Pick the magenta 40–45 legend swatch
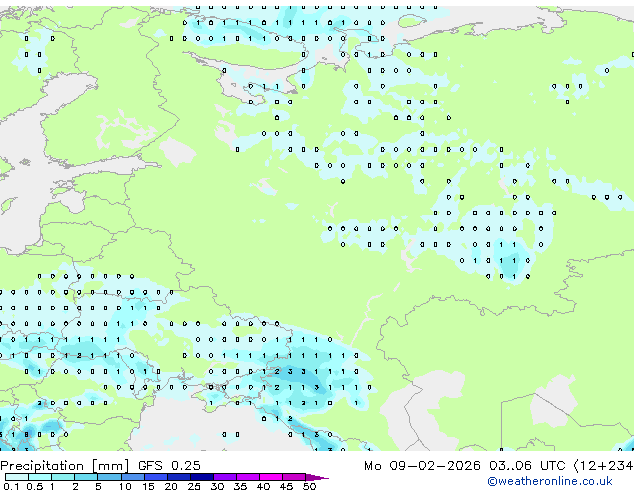Viewport: 634px width, 490px height. pyautogui.click(x=271, y=477)
